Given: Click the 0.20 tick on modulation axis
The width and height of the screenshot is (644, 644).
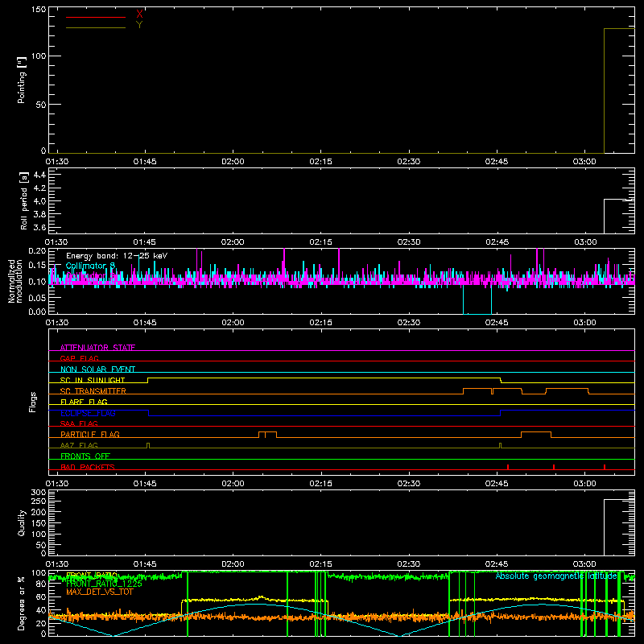Looking at the screenshot, I should (x=37, y=251).
